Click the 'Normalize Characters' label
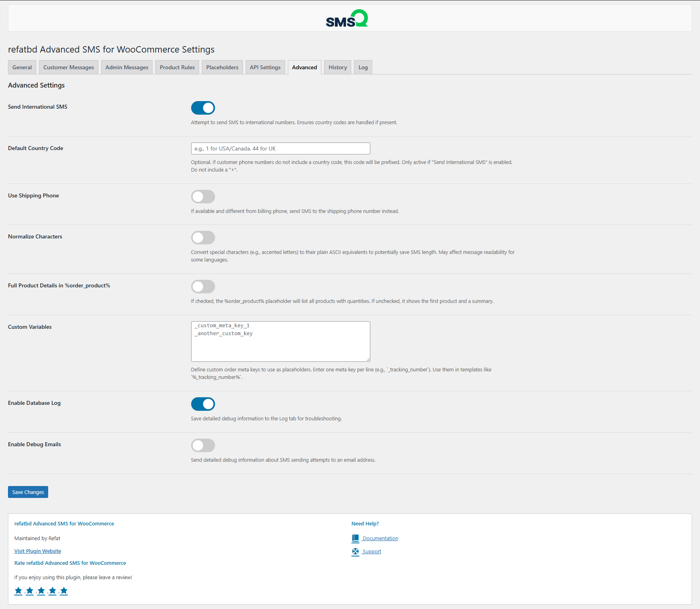 [x=35, y=236]
